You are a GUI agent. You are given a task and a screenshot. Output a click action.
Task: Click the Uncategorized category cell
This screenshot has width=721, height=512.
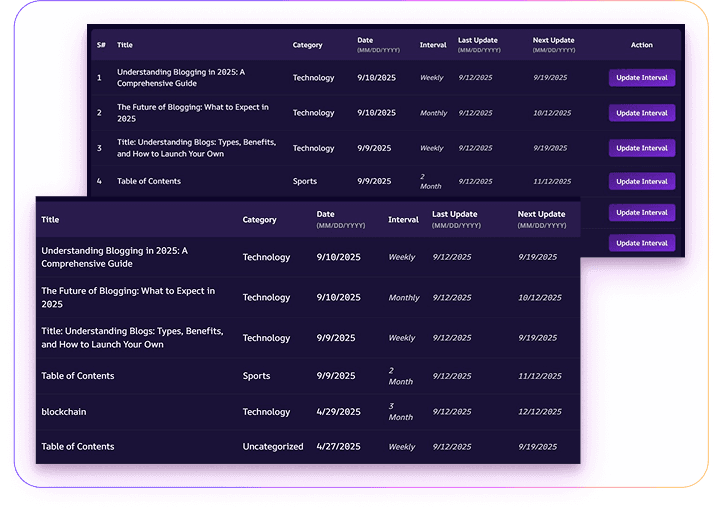tap(273, 447)
